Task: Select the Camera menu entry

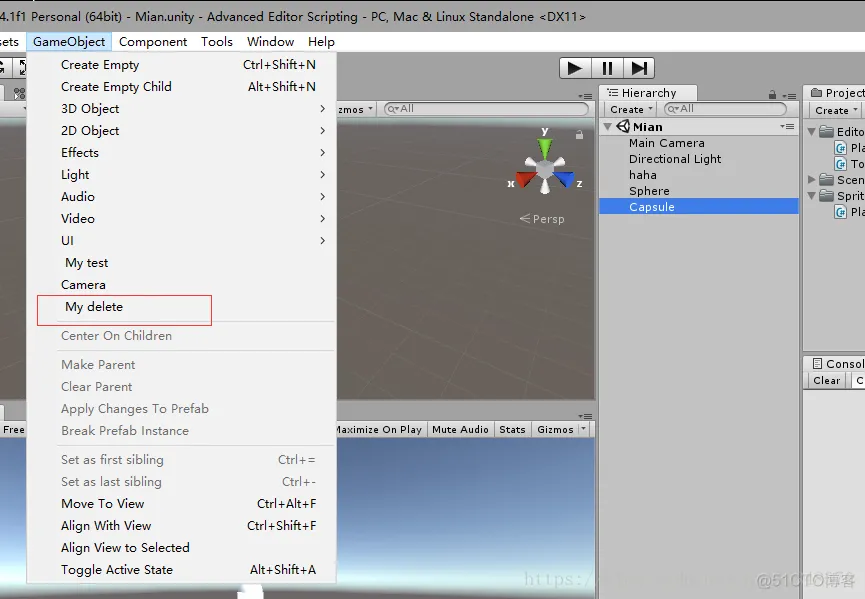Action: pos(181,285)
